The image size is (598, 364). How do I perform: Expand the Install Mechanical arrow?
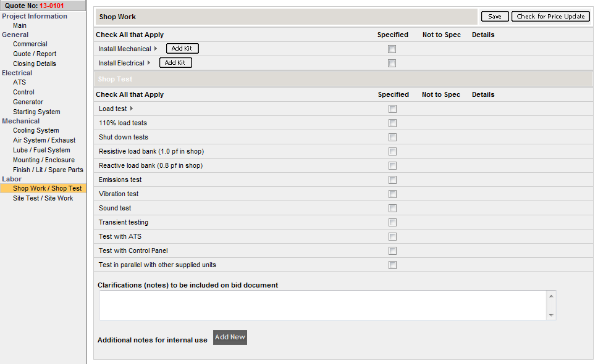(156, 49)
